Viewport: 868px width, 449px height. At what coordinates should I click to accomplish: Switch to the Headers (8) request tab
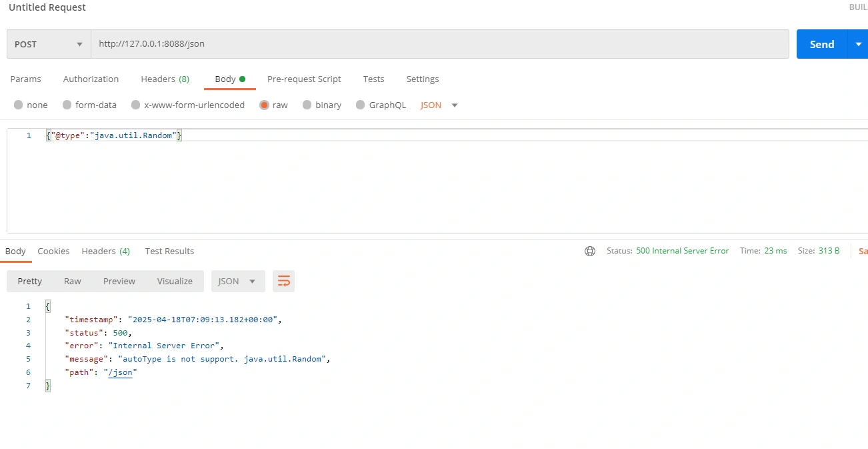point(165,79)
